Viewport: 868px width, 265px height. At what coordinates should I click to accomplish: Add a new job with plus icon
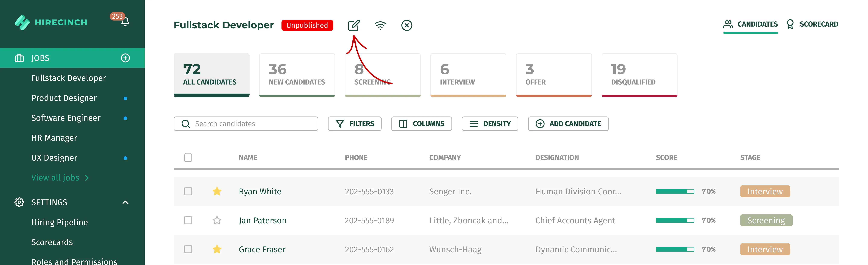point(125,58)
